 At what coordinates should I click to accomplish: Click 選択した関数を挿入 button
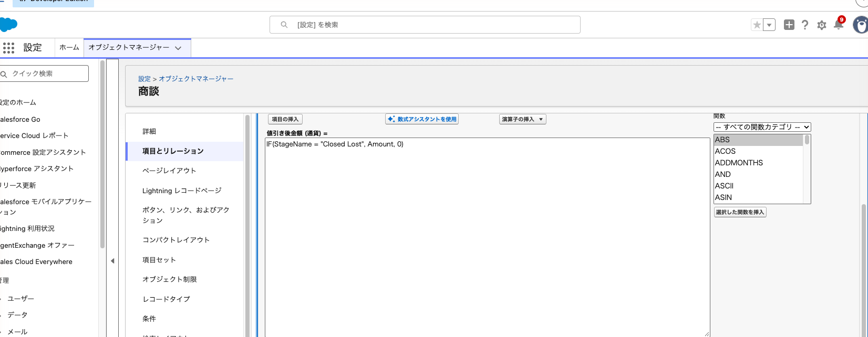740,212
